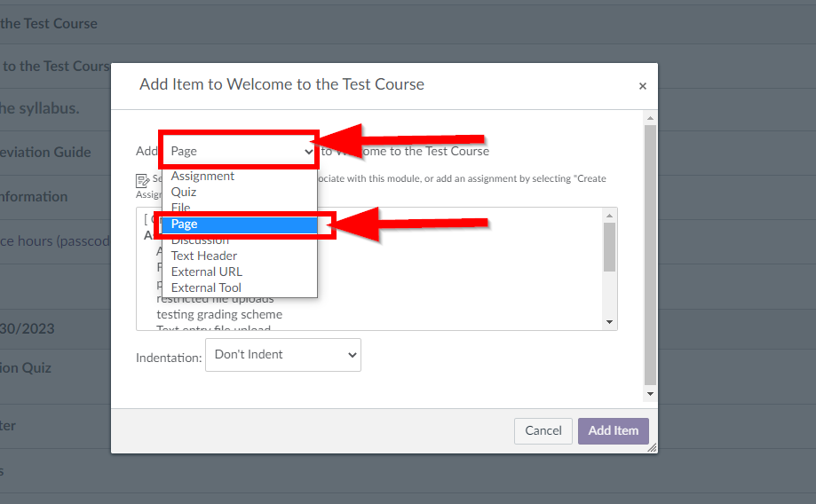This screenshot has width=816, height=504.
Task: Open the Indentation dropdown
Action: coord(283,355)
